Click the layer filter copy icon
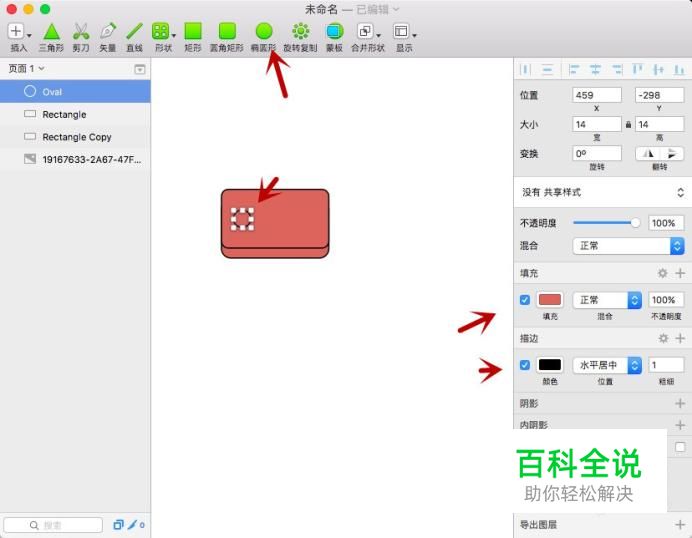Screen dimensions: 692x538 pyautogui.click(x=118, y=525)
